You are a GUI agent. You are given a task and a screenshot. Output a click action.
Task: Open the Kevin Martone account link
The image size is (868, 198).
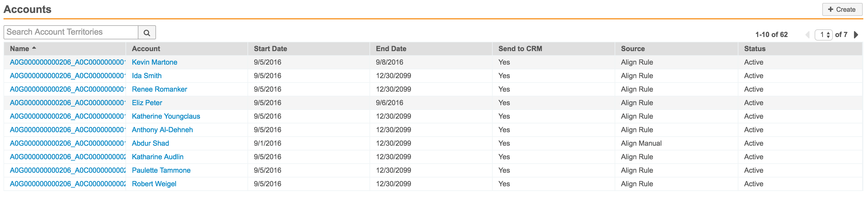point(154,62)
